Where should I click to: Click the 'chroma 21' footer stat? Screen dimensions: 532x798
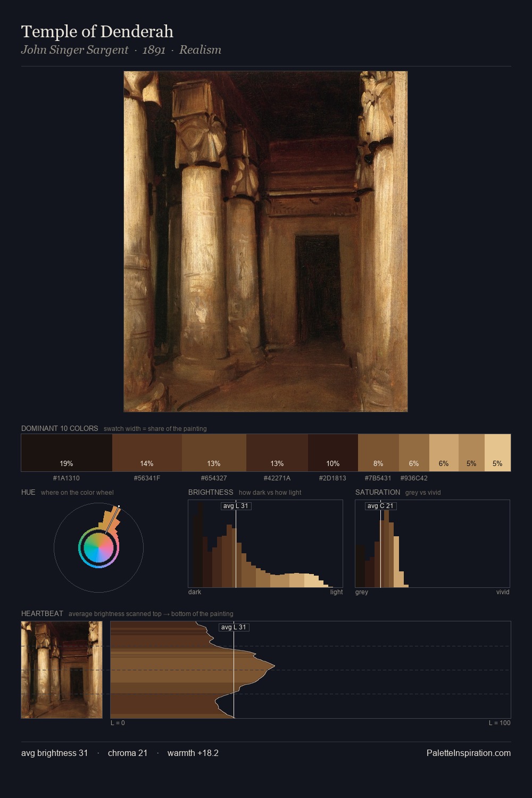point(128,753)
